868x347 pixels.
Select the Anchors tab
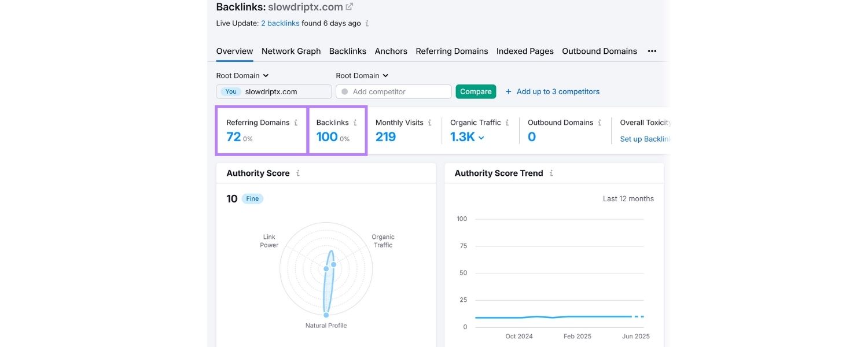pos(391,51)
